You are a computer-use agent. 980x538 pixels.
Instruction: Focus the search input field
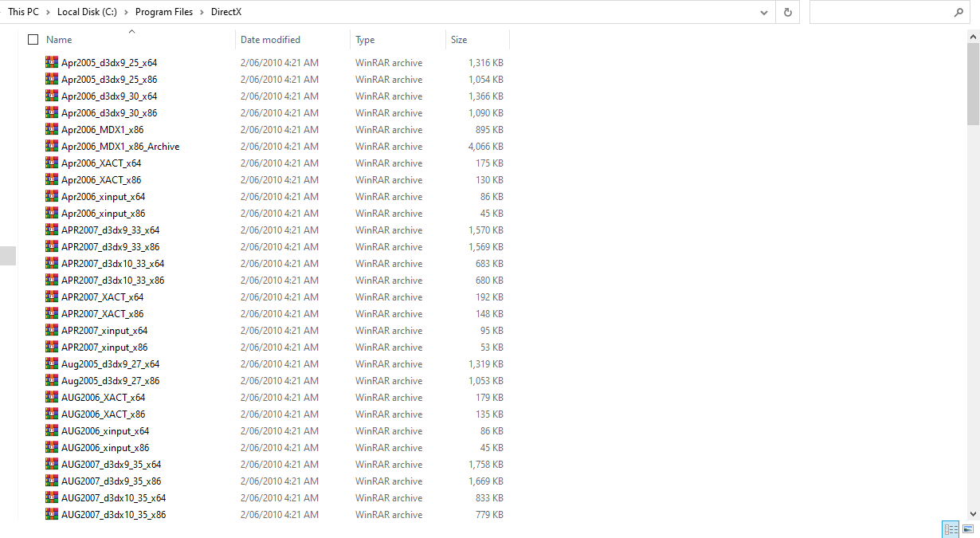(x=881, y=12)
